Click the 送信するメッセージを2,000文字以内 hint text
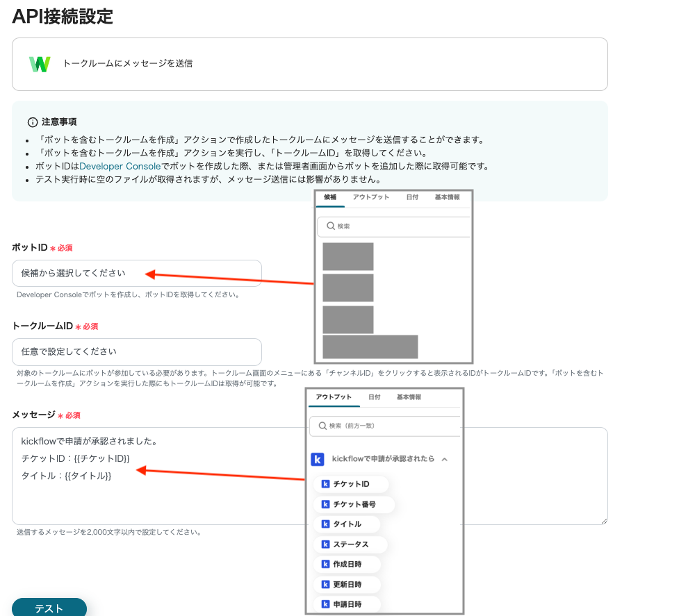Screen dimensions: 688x616 coord(109,532)
